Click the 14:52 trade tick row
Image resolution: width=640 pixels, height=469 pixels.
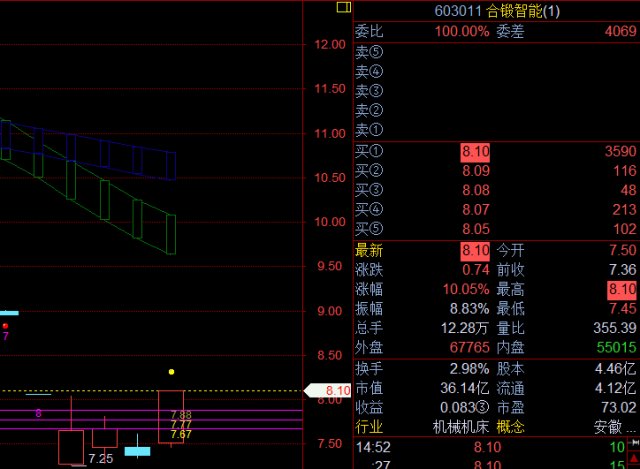(x=495, y=447)
